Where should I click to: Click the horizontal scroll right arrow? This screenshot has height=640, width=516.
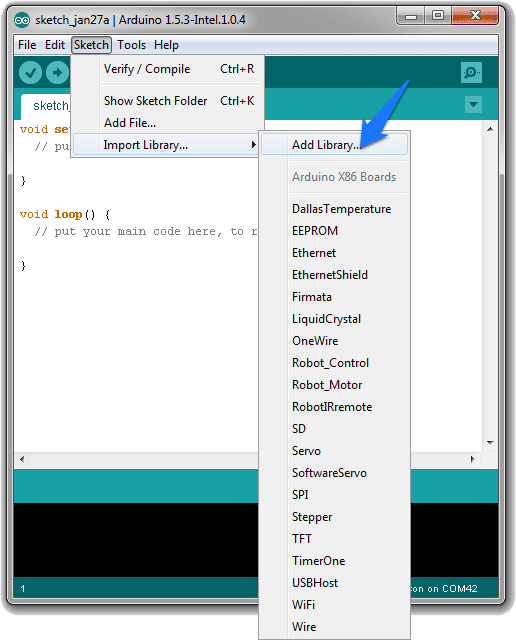pyautogui.click(x=472, y=460)
